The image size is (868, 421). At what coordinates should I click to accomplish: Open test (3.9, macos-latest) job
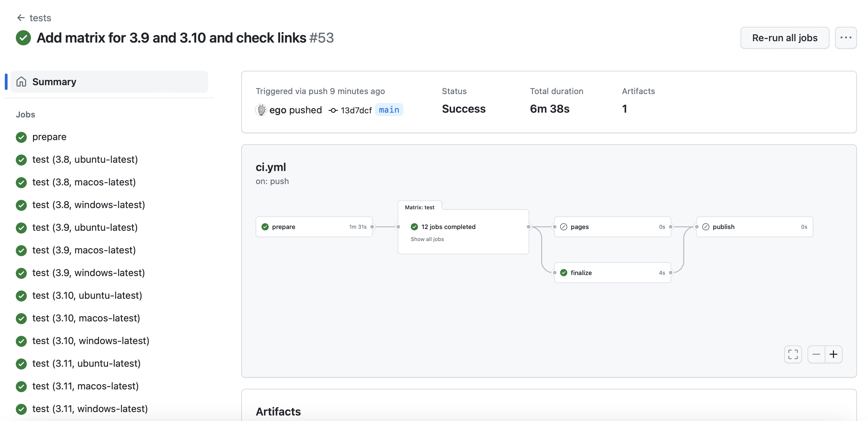(84, 250)
